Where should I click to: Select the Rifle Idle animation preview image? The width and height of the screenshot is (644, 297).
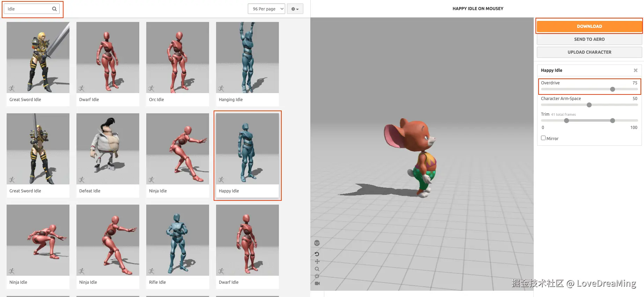(178, 240)
